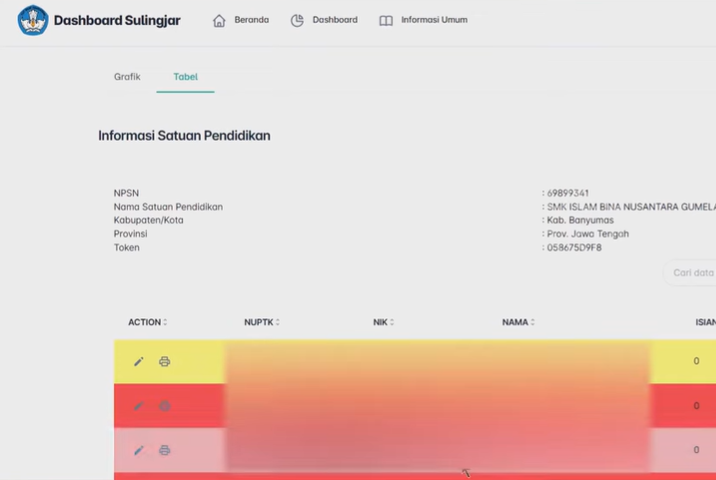Click the NPSN label

click(126, 193)
